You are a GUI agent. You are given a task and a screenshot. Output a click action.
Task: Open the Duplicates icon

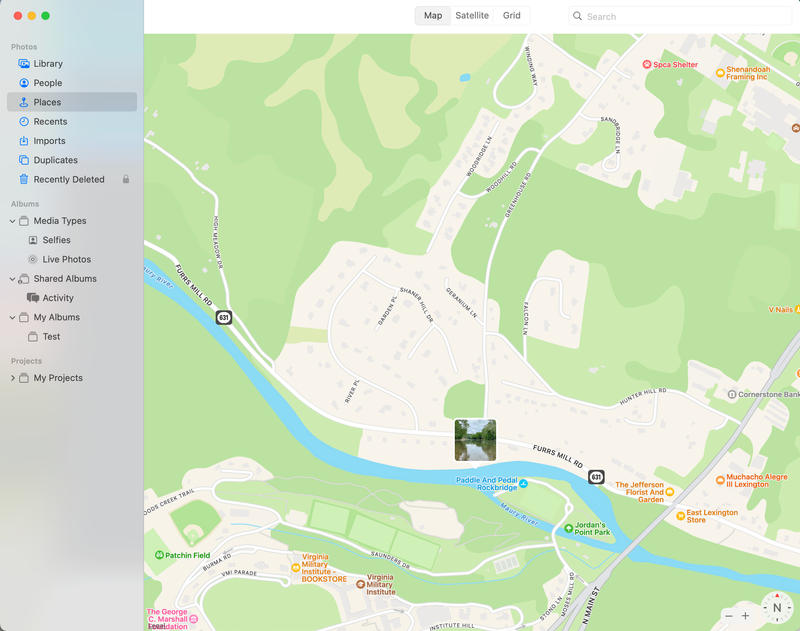pyautogui.click(x=23, y=160)
